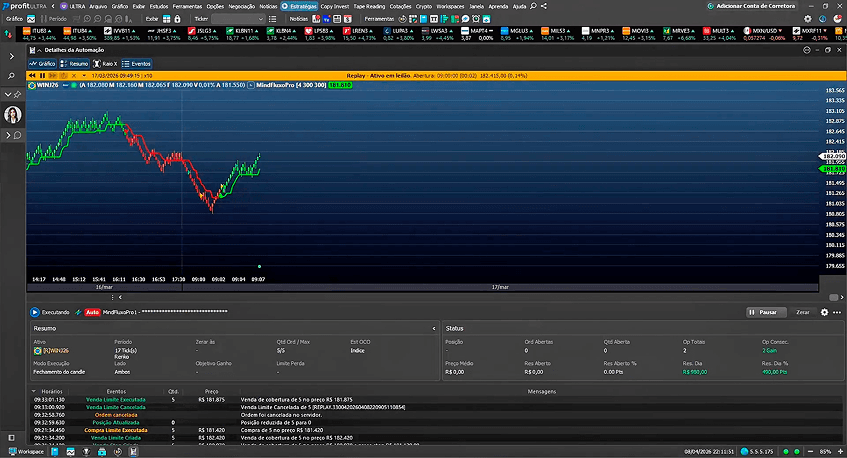
Task: Click the trophy icon in the bottom bar
Action: 86,452
